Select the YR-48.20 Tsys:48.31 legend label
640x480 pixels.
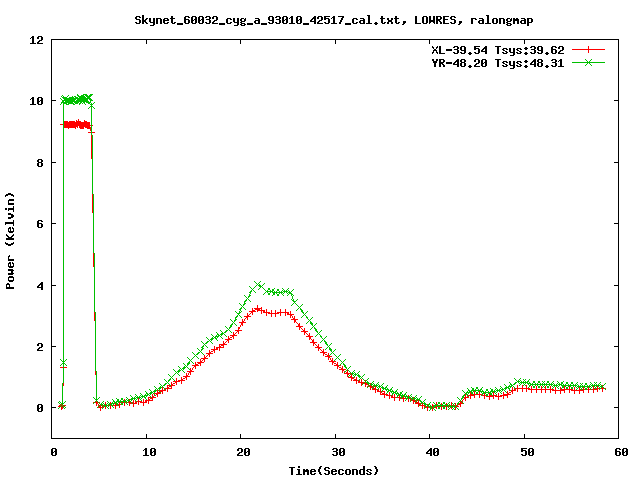[498, 63]
